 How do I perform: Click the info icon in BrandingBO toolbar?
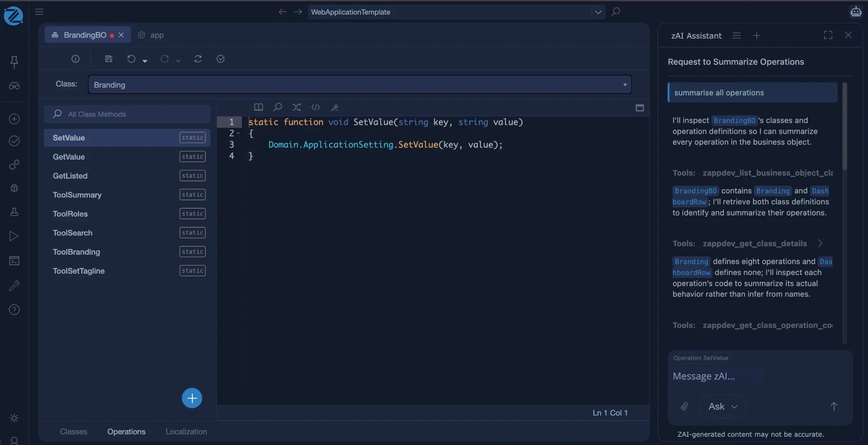(x=76, y=59)
